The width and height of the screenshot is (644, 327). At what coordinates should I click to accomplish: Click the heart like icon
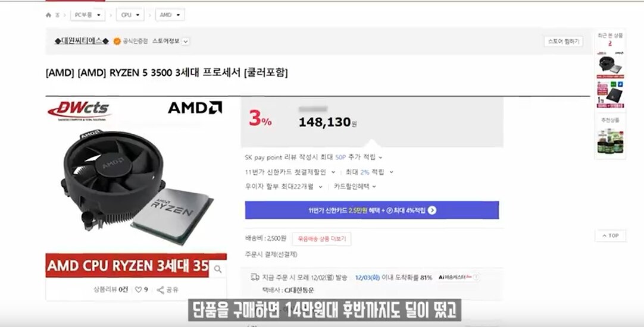point(139,290)
